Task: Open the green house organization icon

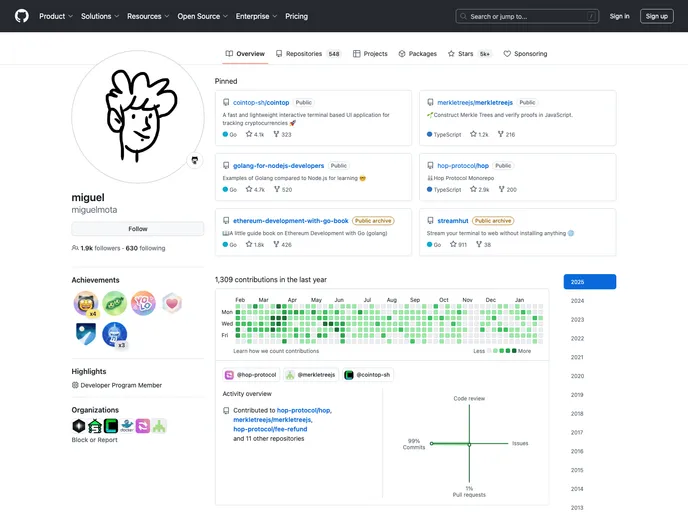Action: (95, 426)
